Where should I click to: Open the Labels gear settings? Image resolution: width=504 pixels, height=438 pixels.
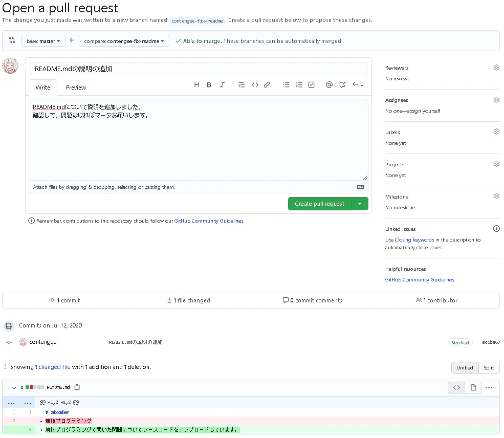497,132
